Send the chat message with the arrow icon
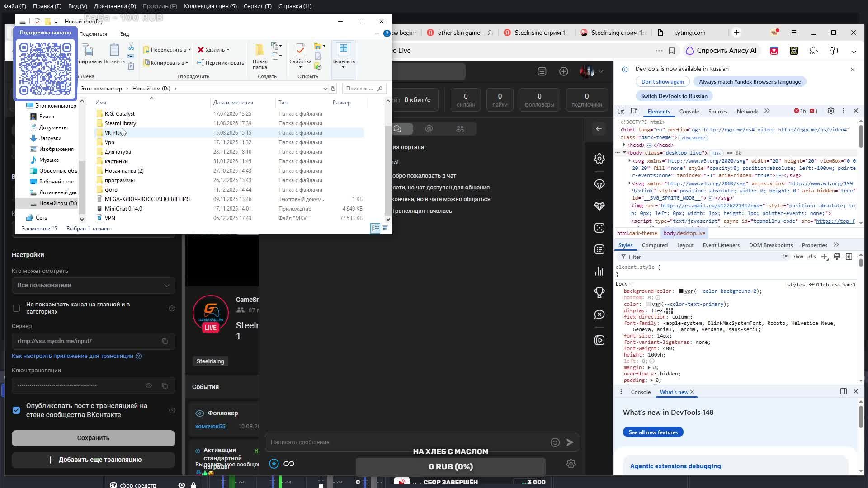The width and height of the screenshot is (868, 488). point(570,442)
